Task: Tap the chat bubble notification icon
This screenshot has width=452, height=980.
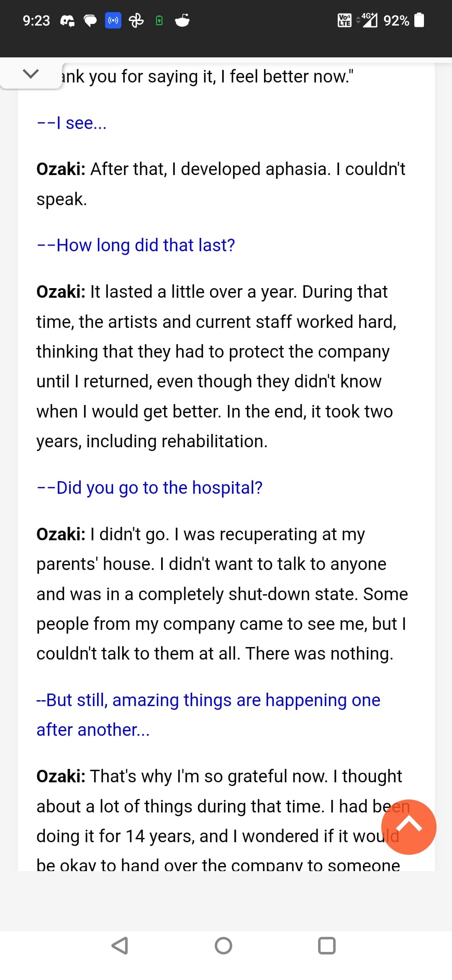Action: (90, 21)
